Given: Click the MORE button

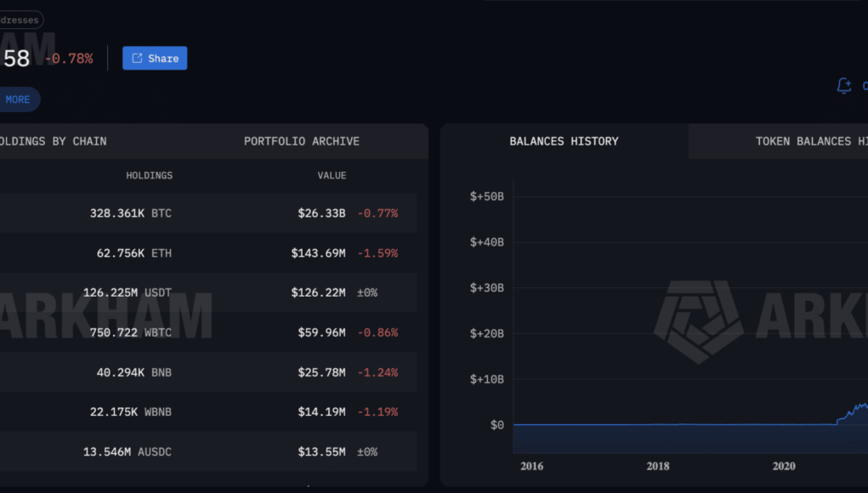Looking at the screenshot, I should (x=18, y=99).
